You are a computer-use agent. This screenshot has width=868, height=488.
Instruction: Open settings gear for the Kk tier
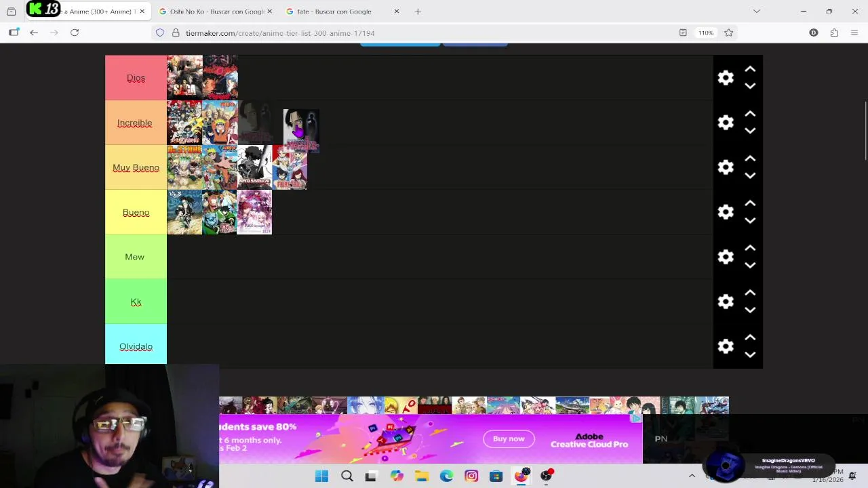click(726, 302)
